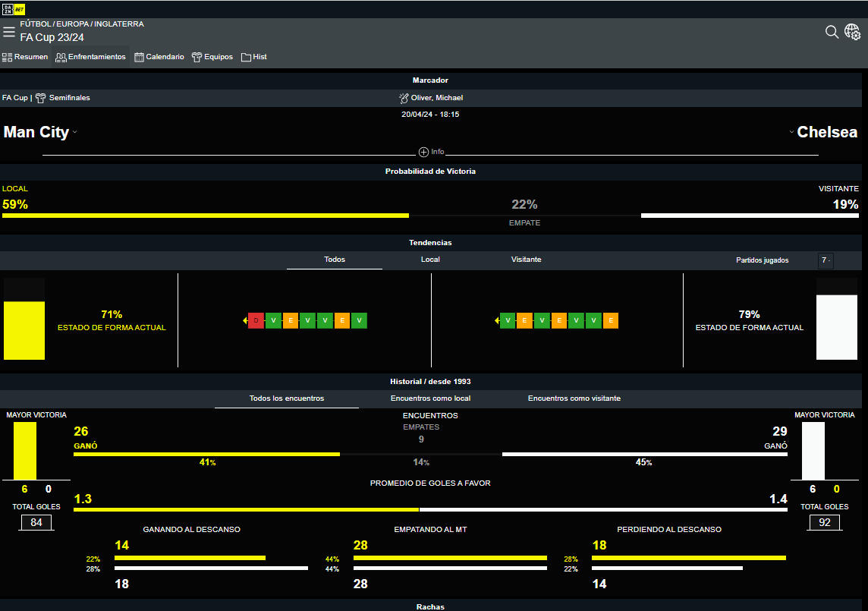This screenshot has height=611, width=868.
Task: Click the search magnifier icon
Action: tap(832, 32)
